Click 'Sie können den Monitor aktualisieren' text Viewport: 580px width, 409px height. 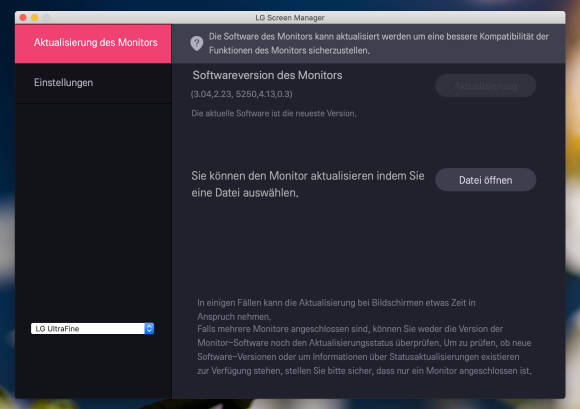click(308, 184)
